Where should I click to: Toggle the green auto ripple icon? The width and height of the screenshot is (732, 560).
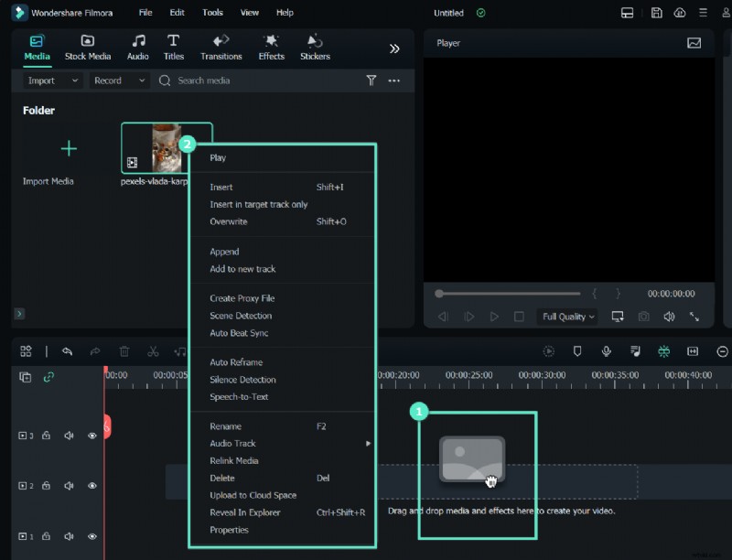(663, 351)
